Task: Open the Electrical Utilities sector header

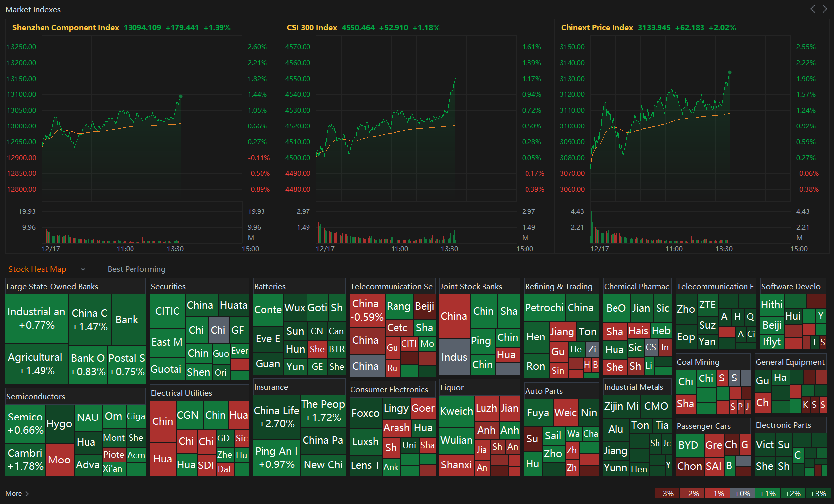Action: [x=199, y=393]
